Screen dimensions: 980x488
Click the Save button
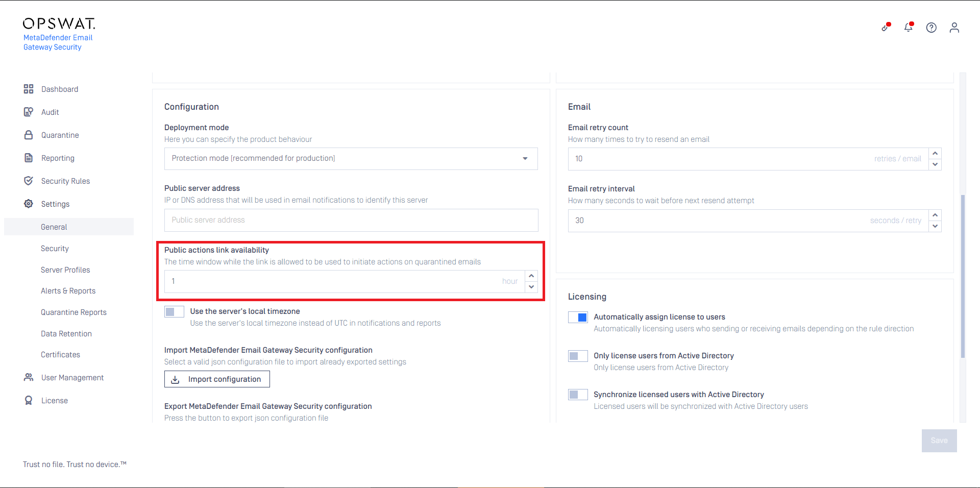939,441
